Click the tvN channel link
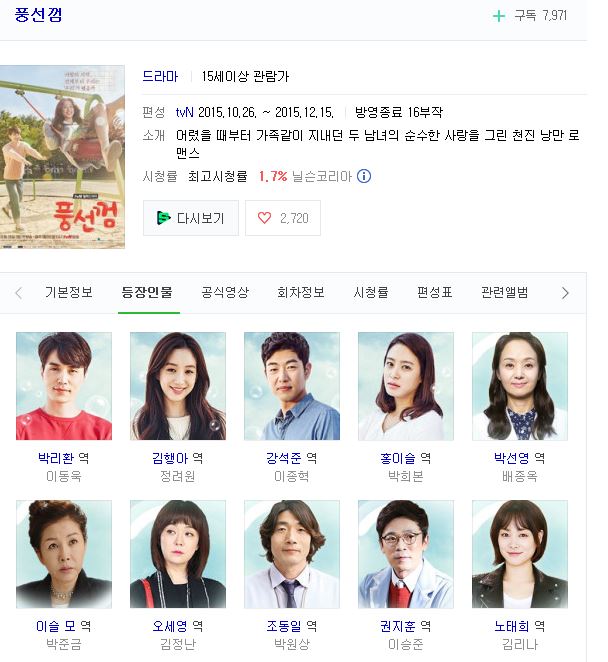608x662 pixels. (185, 112)
